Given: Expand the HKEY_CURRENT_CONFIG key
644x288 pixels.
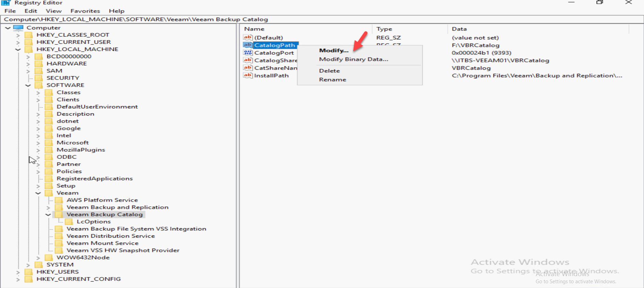Looking at the screenshot, I should (x=18, y=279).
